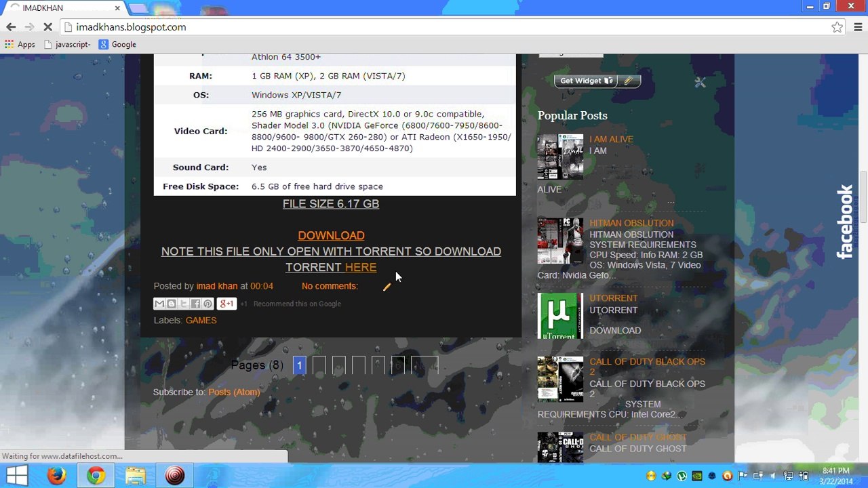This screenshot has height=488, width=868.
Task: Open the GAMES label link
Action: pyautogui.click(x=201, y=320)
